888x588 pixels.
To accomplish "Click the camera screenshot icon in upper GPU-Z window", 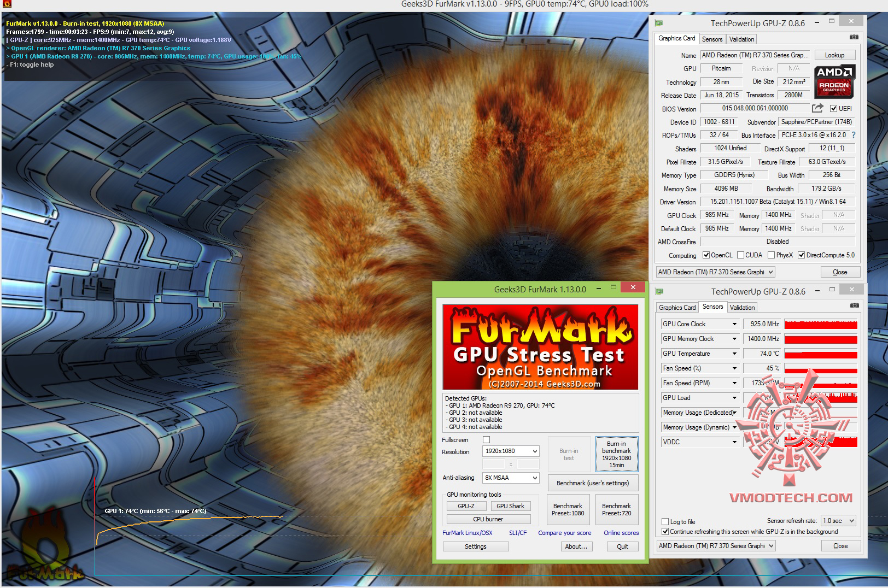I will click(x=854, y=37).
